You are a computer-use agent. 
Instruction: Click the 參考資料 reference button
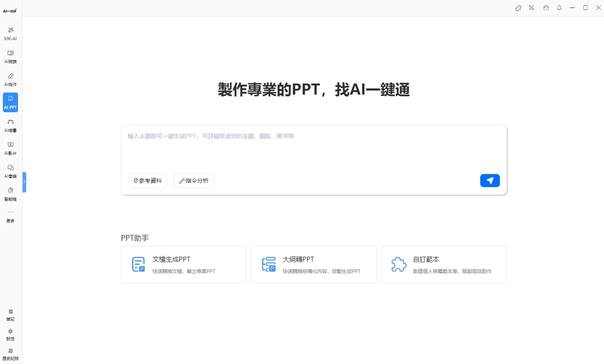147,180
